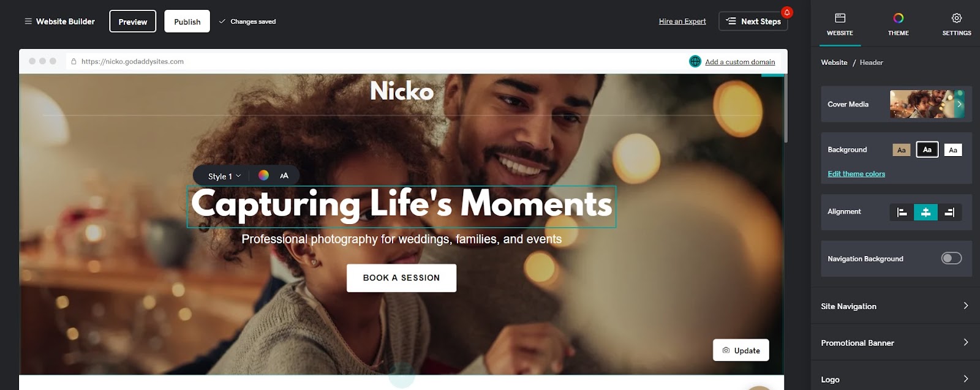Click the Publish button
This screenshot has width=980, height=390.
pos(187,21)
